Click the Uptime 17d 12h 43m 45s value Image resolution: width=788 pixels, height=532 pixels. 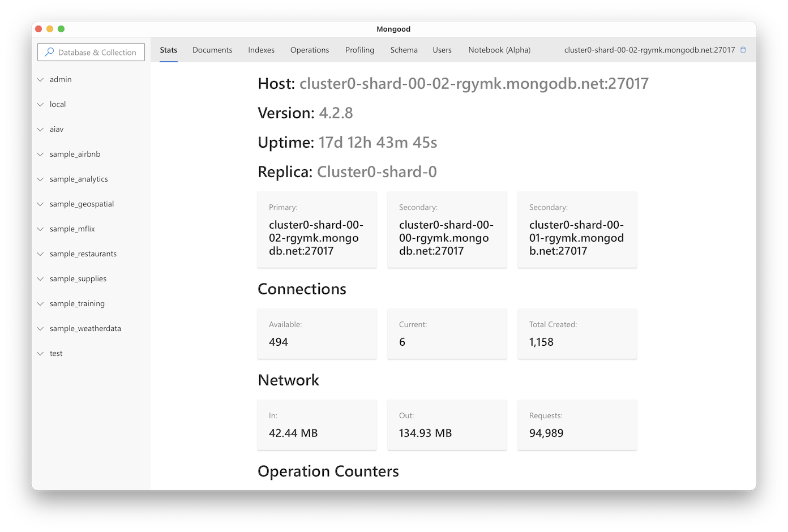pyautogui.click(x=378, y=143)
